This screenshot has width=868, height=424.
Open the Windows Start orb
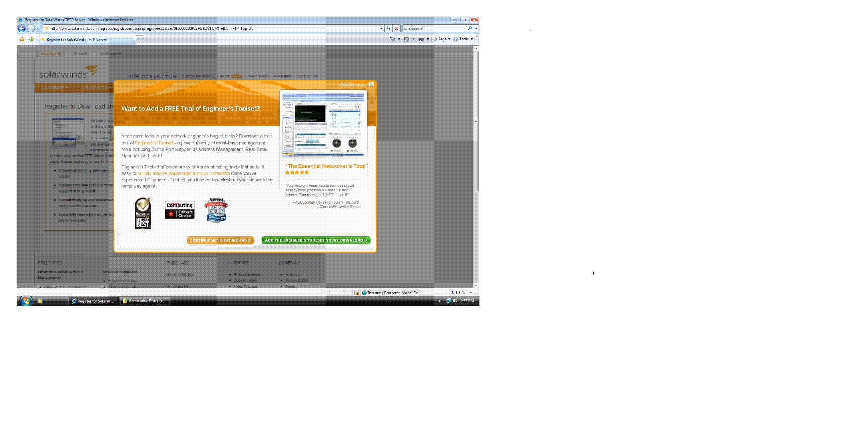click(x=25, y=300)
